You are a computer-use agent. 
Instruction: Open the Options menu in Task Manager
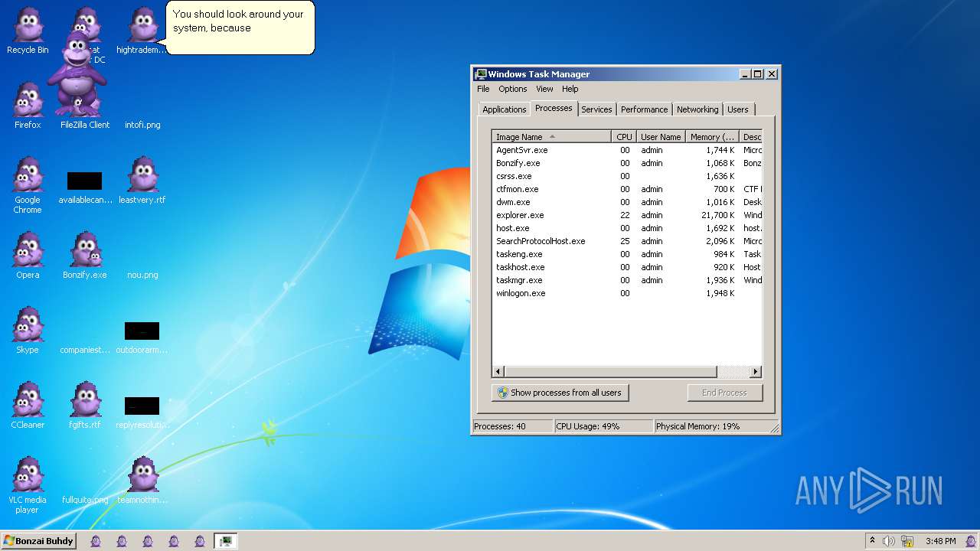click(x=513, y=89)
